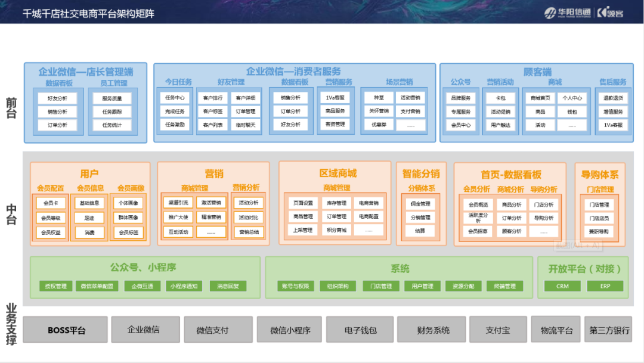The width and height of the screenshot is (644, 363).
Task: Click the 结算 box
Action: 420,231
